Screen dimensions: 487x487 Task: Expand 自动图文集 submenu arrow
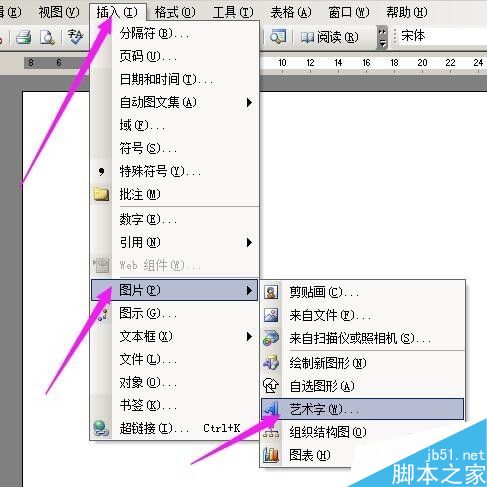pyautogui.click(x=249, y=102)
